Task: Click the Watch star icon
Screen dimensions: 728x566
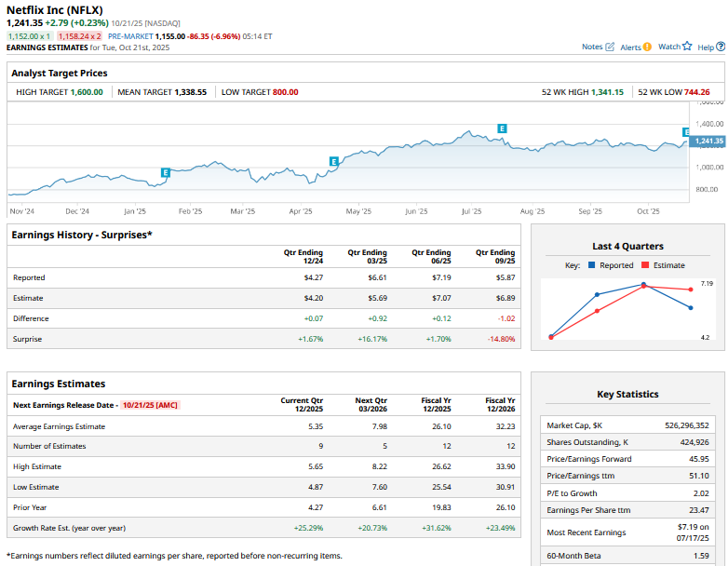Action: [x=687, y=47]
